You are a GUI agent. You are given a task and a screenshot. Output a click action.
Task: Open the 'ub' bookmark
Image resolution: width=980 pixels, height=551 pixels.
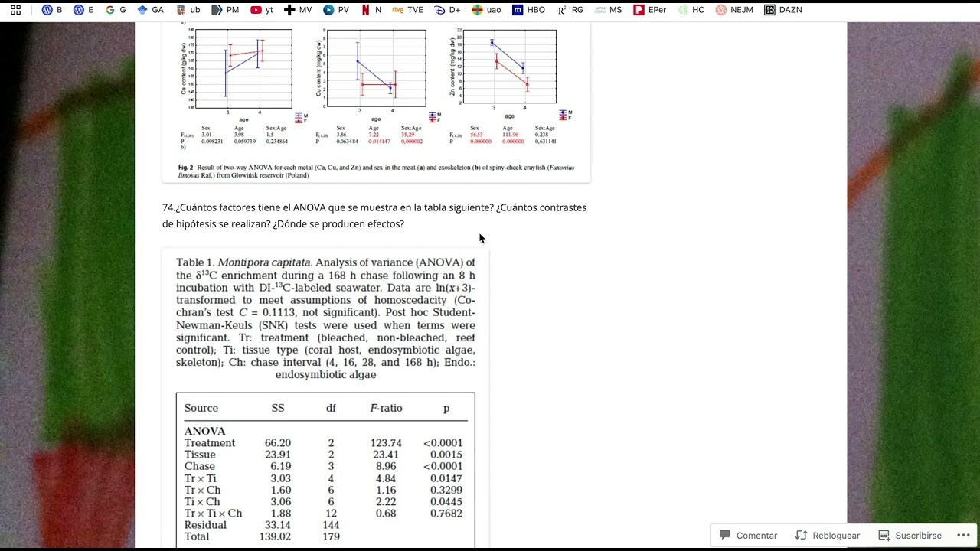point(188,10)
